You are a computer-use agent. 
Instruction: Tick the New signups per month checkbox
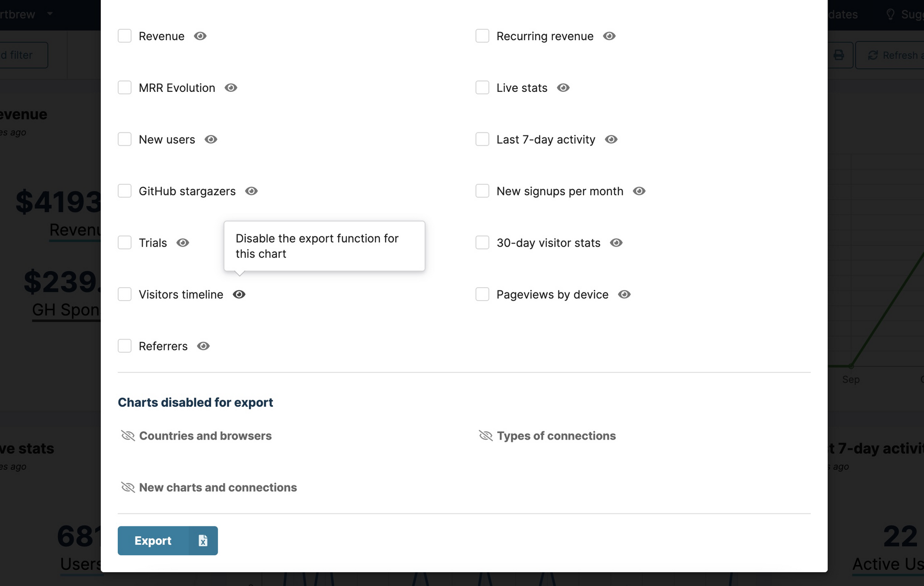click(482, 191)
